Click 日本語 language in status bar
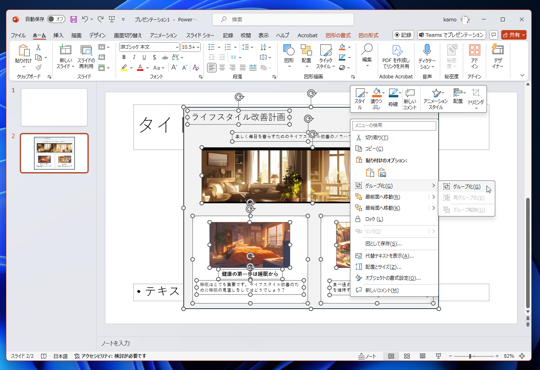 pos(60,356)
